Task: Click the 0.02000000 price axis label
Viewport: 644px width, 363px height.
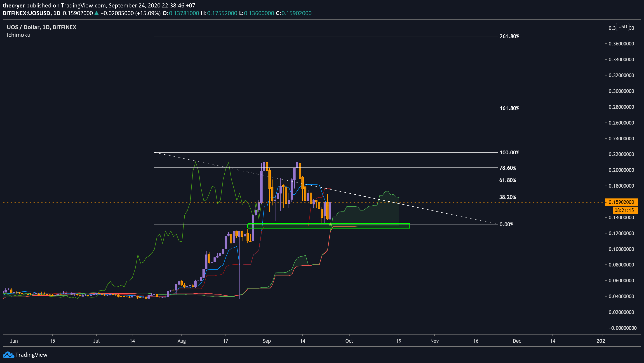Action: [621, 312]
